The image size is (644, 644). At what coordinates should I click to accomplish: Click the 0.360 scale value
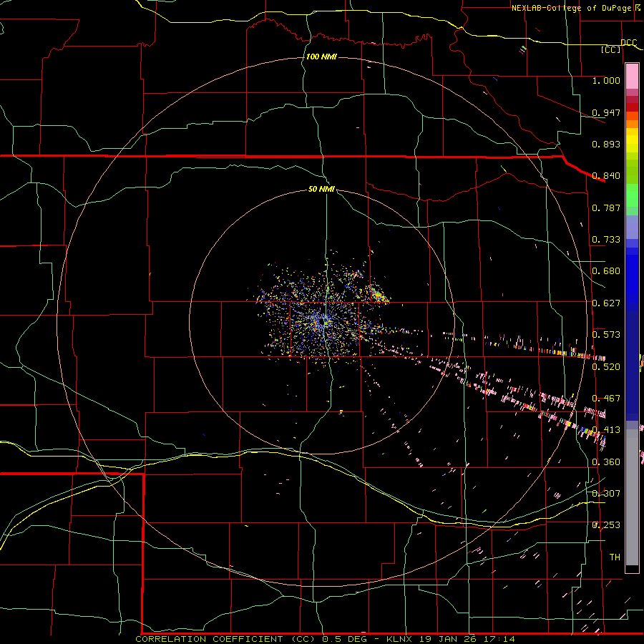coord(606,462)
